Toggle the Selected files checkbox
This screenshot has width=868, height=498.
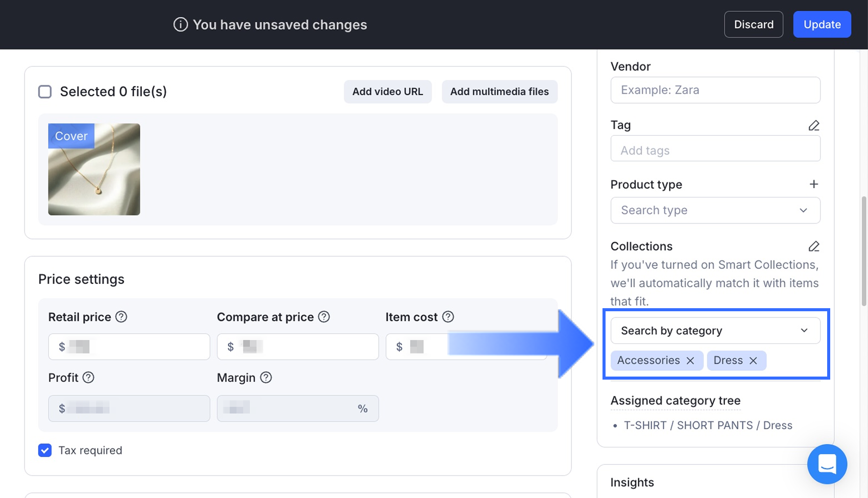[x=45, y=92]
